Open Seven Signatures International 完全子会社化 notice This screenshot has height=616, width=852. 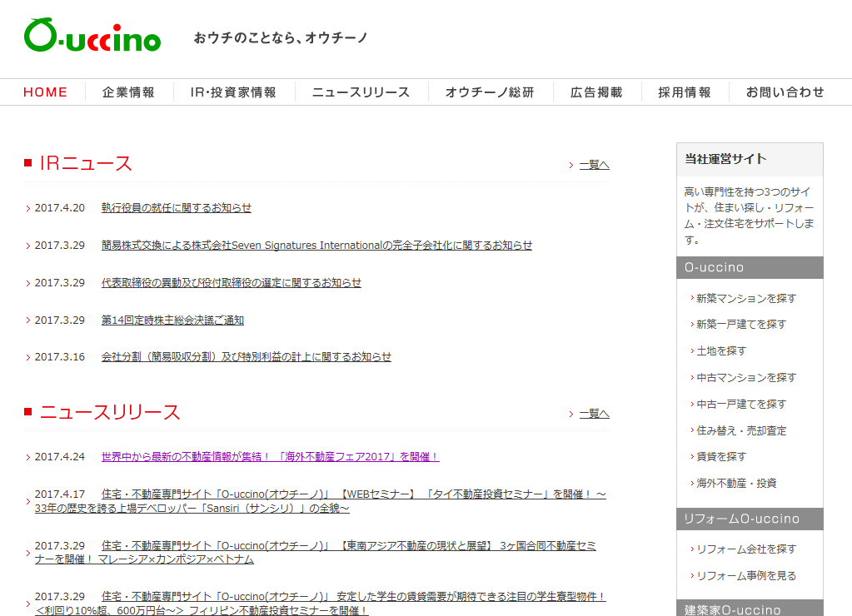coord(316,246)
